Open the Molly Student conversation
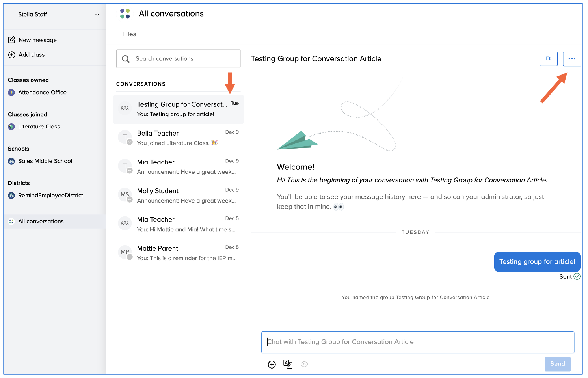Image resolution: width=588 pixels, height=378 pixels. [179, 196]
